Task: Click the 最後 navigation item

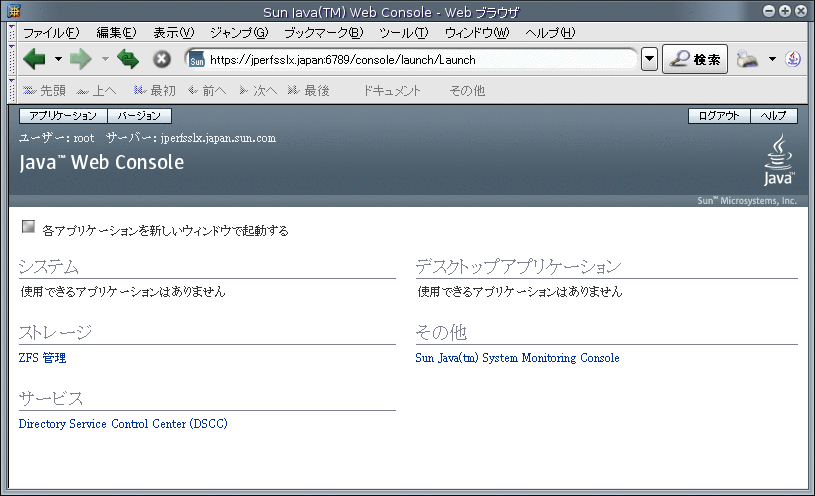Action: tap(309, 90)
